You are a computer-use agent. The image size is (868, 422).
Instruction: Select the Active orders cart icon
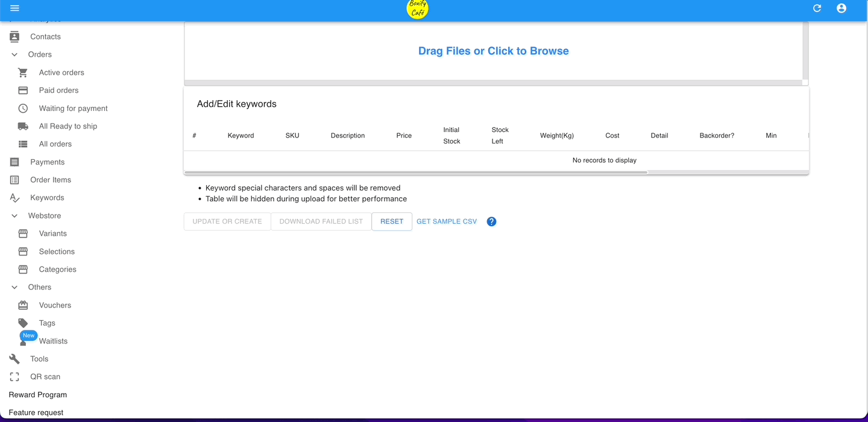tap(22, 72)
